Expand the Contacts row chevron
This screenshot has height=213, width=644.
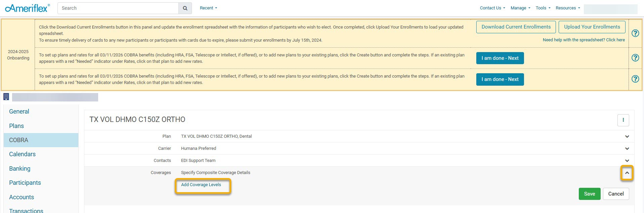tap(627, 161)
